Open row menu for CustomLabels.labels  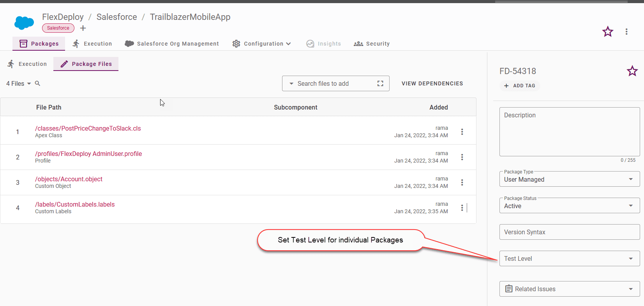462,208
